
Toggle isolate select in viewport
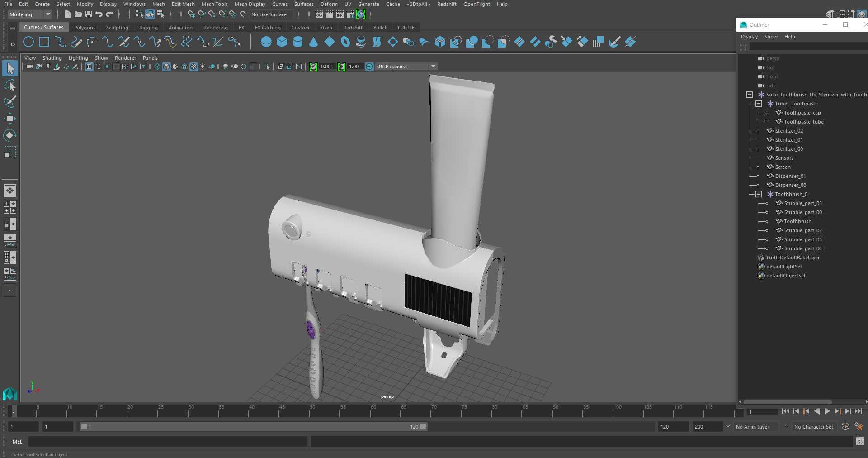click(x=267, y=67)
